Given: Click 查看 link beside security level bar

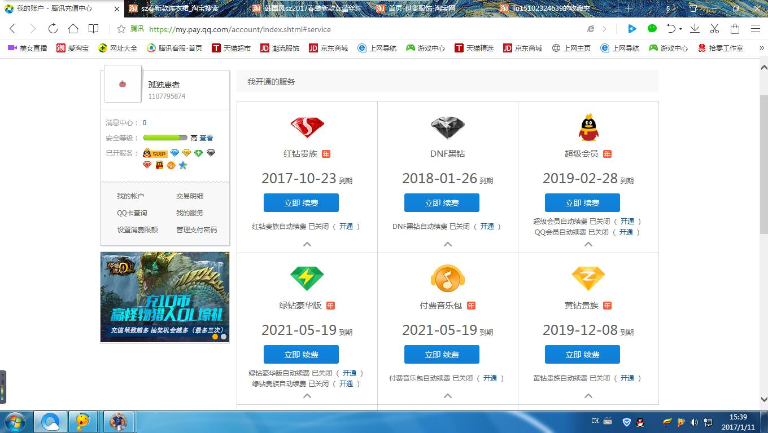Looking at the screenshot, I should [x=206, y=138].
